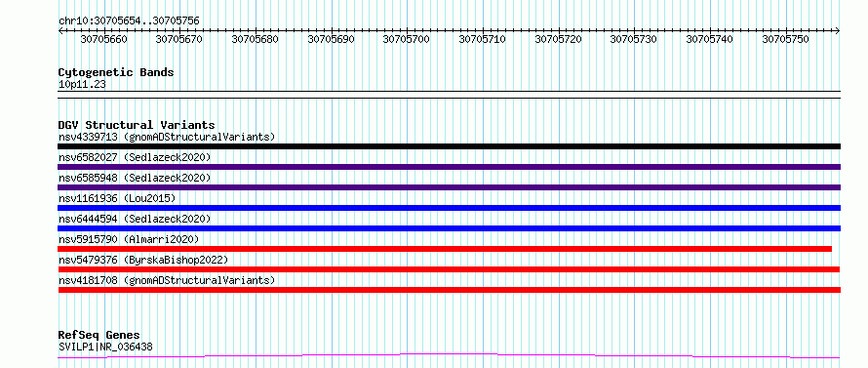Viewport: 868px width, 368px height.
Task: Click ruler position 30705680
Action: 256,39
